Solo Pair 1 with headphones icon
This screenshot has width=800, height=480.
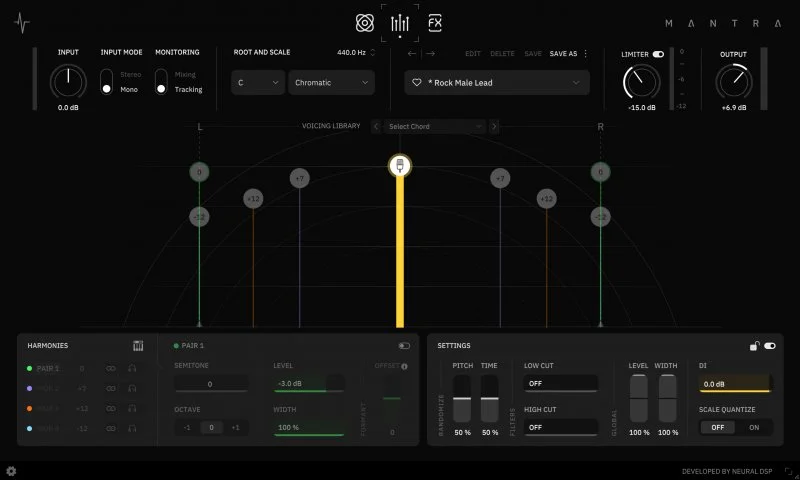(x=132, y=368)
